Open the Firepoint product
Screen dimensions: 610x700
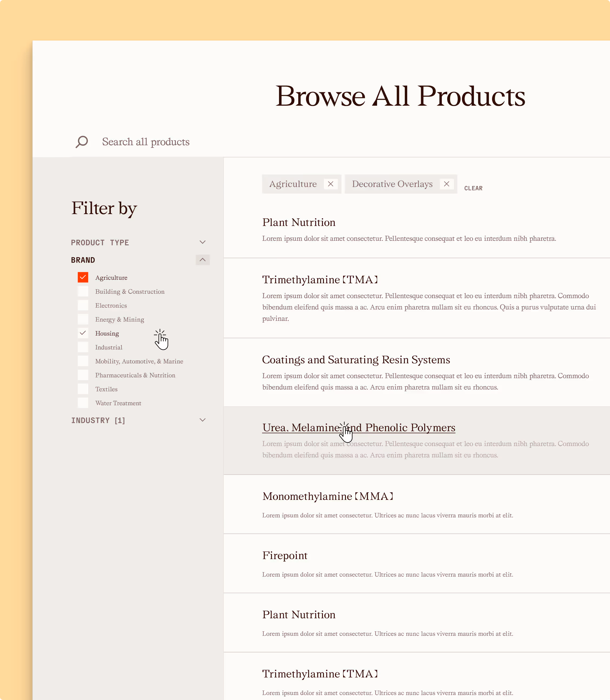284,555
